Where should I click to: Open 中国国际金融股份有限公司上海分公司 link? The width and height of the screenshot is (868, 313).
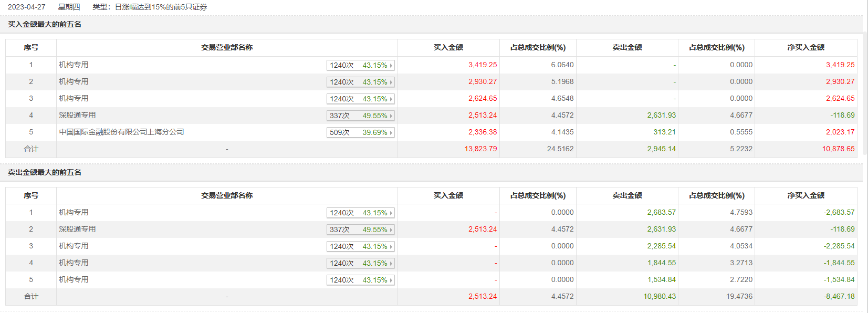(121, 132)
